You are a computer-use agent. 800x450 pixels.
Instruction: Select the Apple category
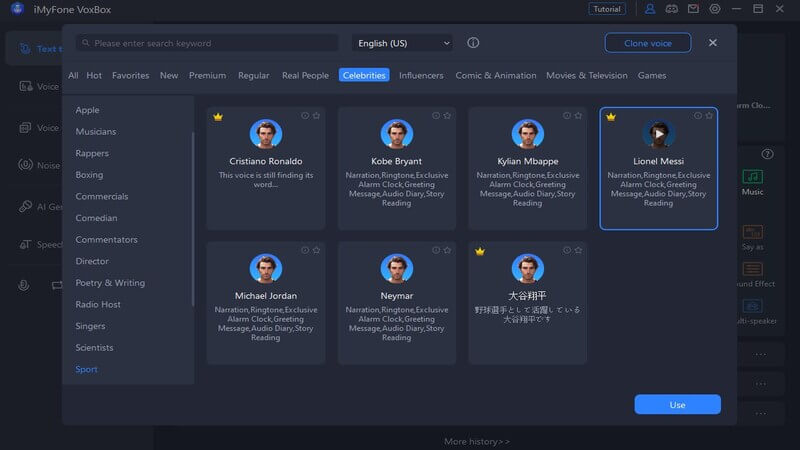tap(87, 110)
